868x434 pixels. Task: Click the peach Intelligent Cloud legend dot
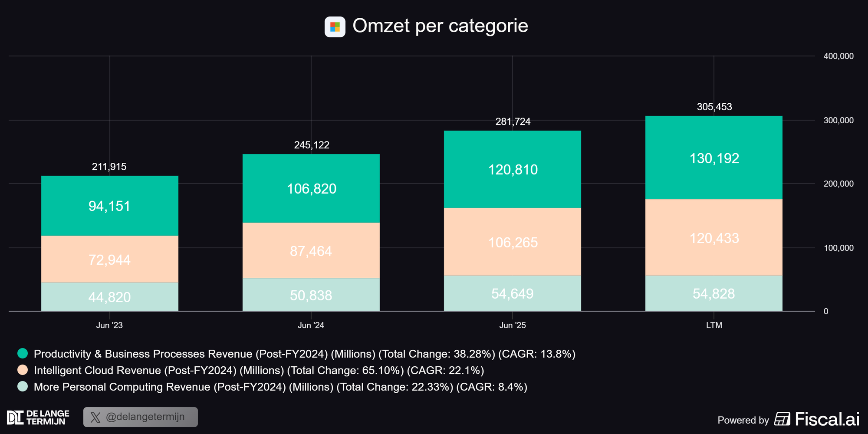[23, 370]
